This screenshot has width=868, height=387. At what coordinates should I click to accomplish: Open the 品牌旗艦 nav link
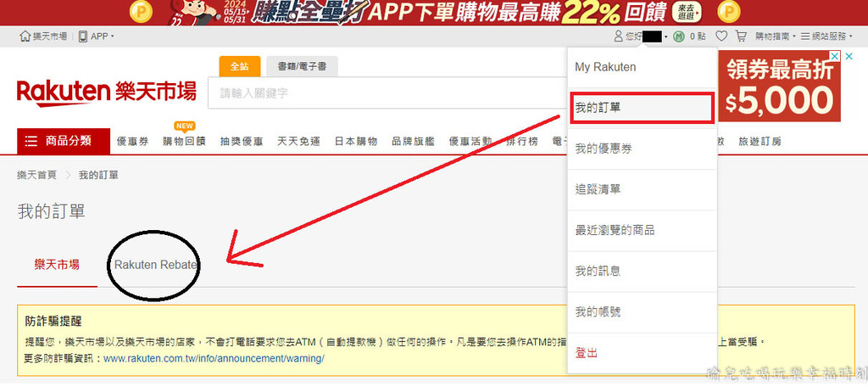414,142
